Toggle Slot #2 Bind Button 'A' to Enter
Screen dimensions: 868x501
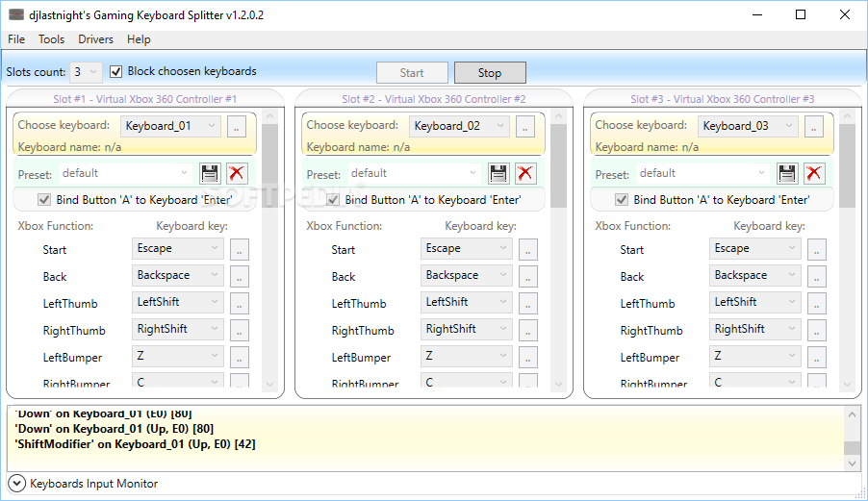[x=333, y=200]
